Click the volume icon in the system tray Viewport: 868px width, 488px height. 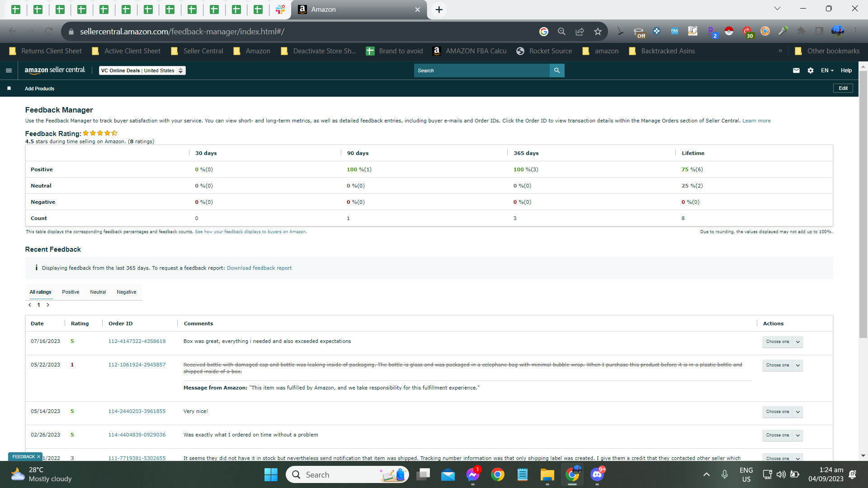click(781, 474)
